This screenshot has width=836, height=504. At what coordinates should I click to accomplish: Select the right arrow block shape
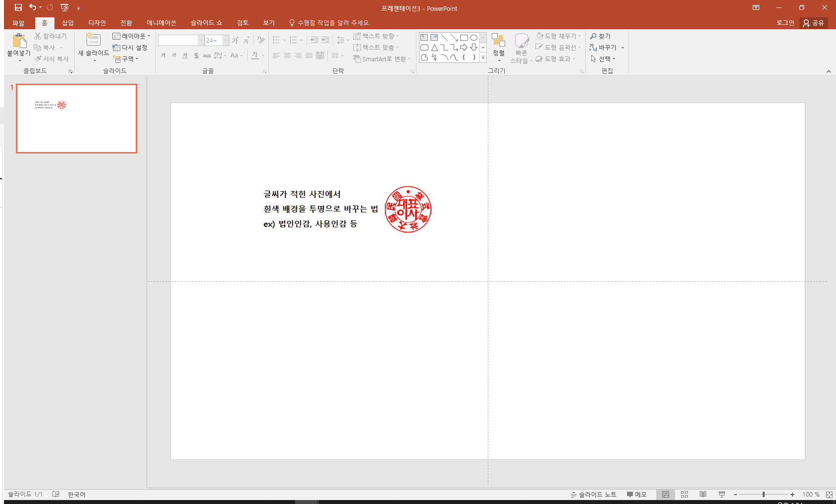coord(464,48)
